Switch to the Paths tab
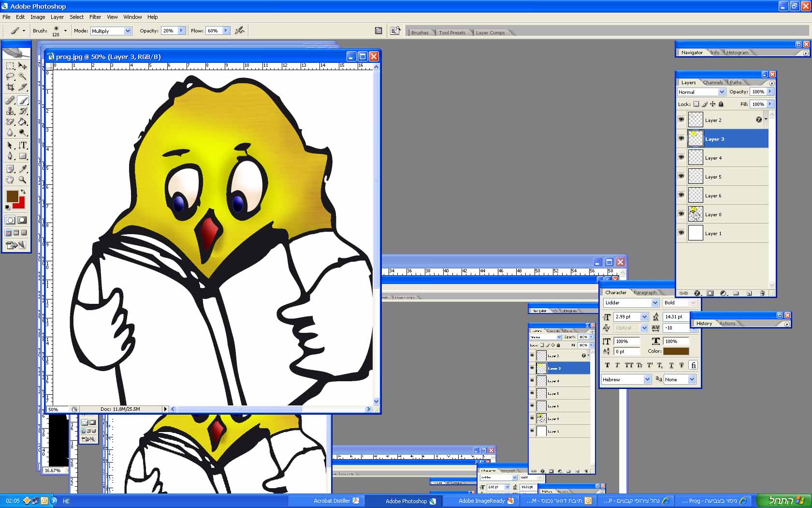The height and width of the screenshot is (508, 812). point(736,83)
